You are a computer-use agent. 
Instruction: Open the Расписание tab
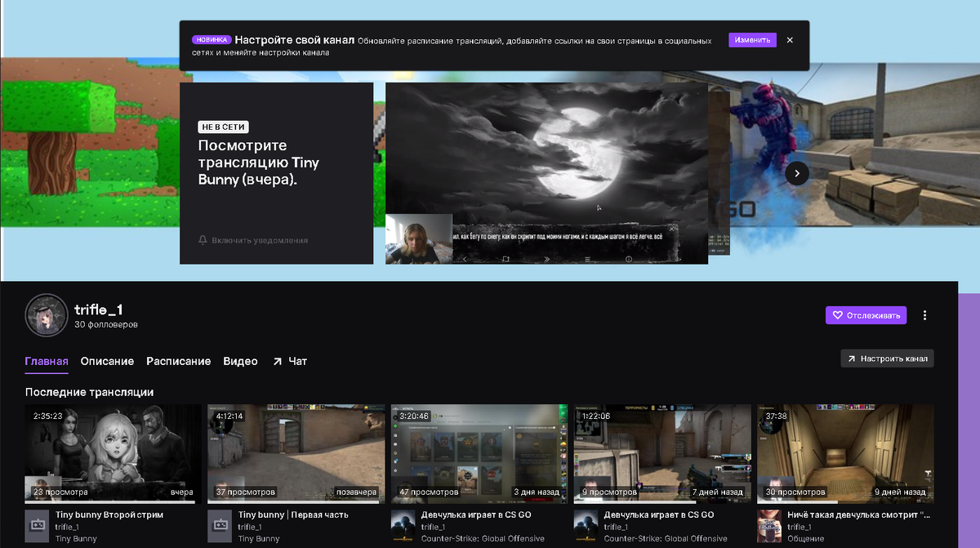click(179, 361)
